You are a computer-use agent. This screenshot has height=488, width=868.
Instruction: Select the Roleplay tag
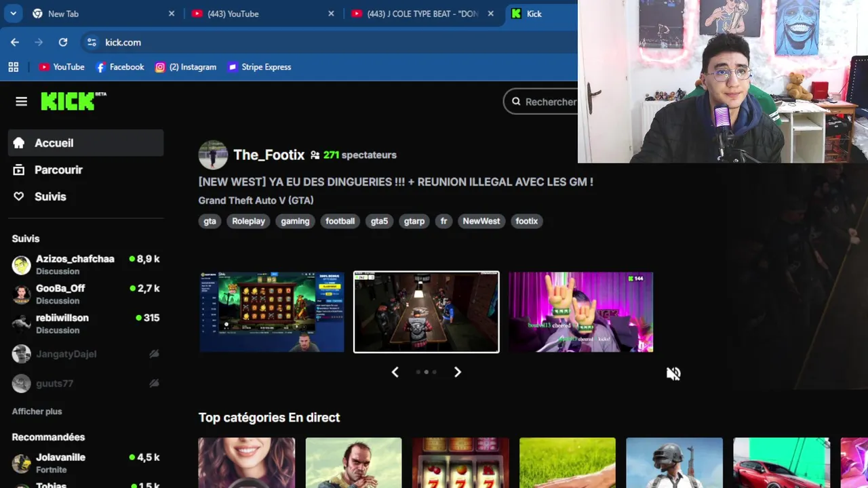pyautogui.click(x=248, y=221)
